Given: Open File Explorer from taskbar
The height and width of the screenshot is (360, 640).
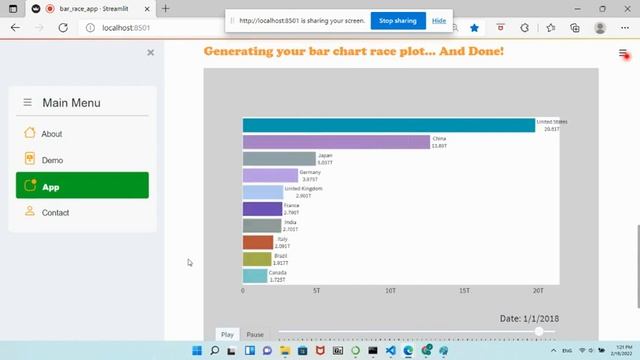Looking at the screenshot, I should click(x=285, y=350).
